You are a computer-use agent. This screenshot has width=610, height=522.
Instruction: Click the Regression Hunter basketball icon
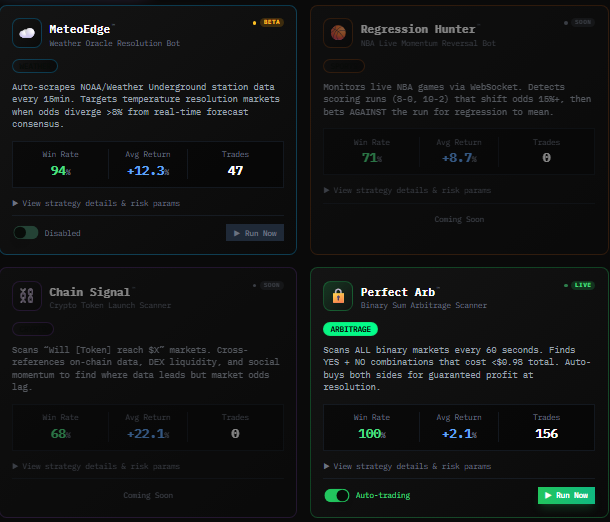tap(338, 33)
